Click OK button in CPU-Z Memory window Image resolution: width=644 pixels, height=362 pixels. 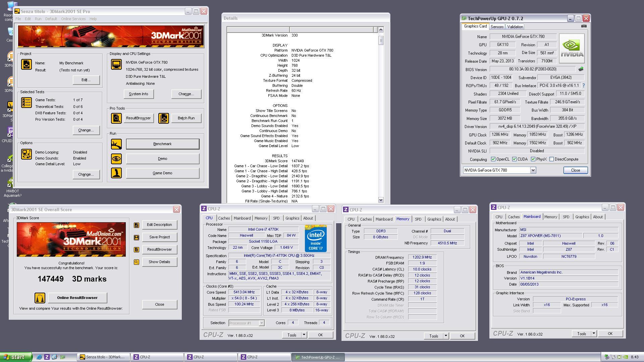pyautogui.click(x=462, y=336)
